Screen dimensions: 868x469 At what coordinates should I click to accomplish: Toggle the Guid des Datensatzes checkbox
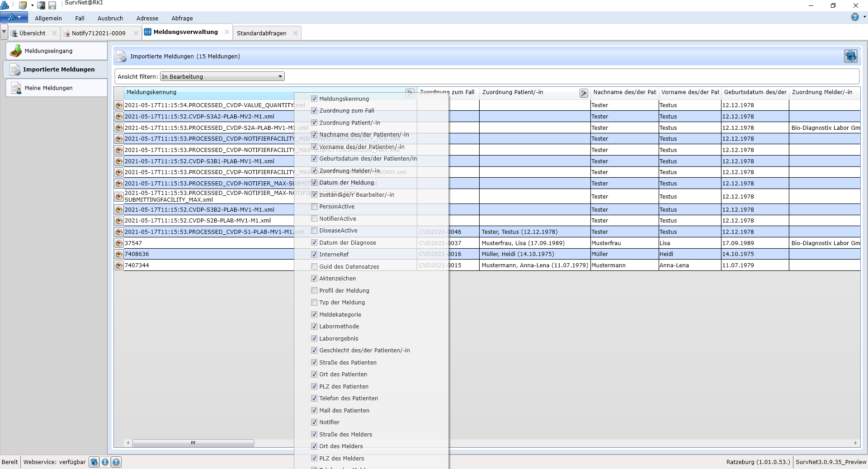(x=314, y=267)
